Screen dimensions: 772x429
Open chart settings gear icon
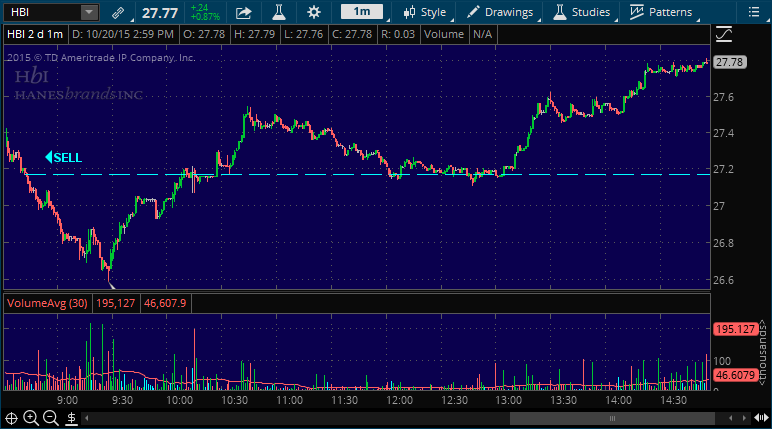pyautogui.click(x=314, y=12)
